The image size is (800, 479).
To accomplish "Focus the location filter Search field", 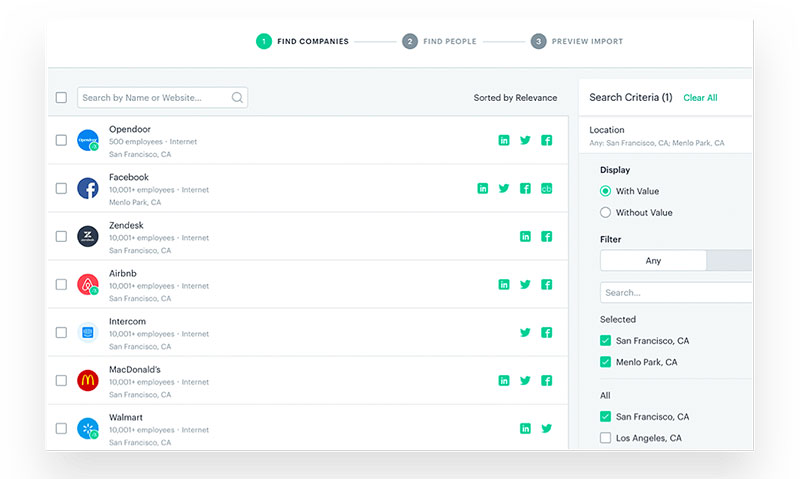I will point(676,292).
